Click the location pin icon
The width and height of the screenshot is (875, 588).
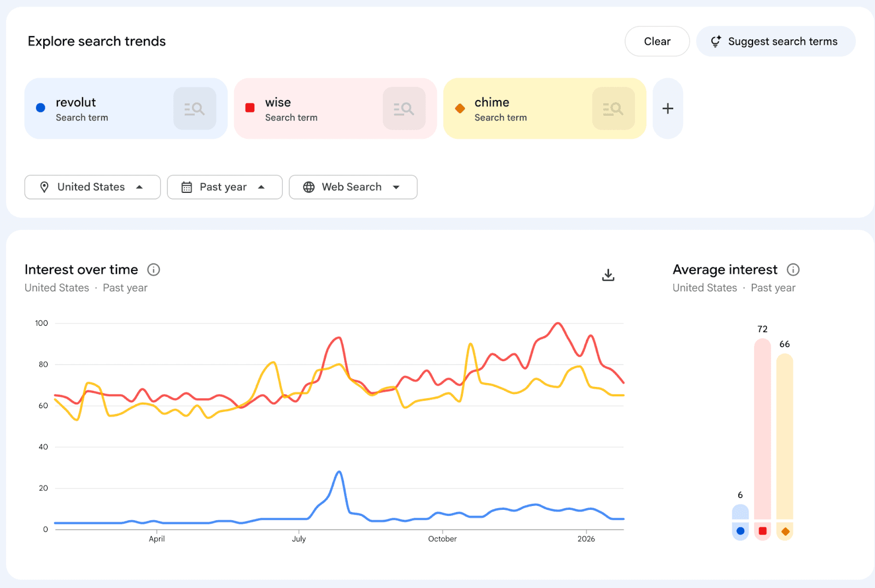44,187
